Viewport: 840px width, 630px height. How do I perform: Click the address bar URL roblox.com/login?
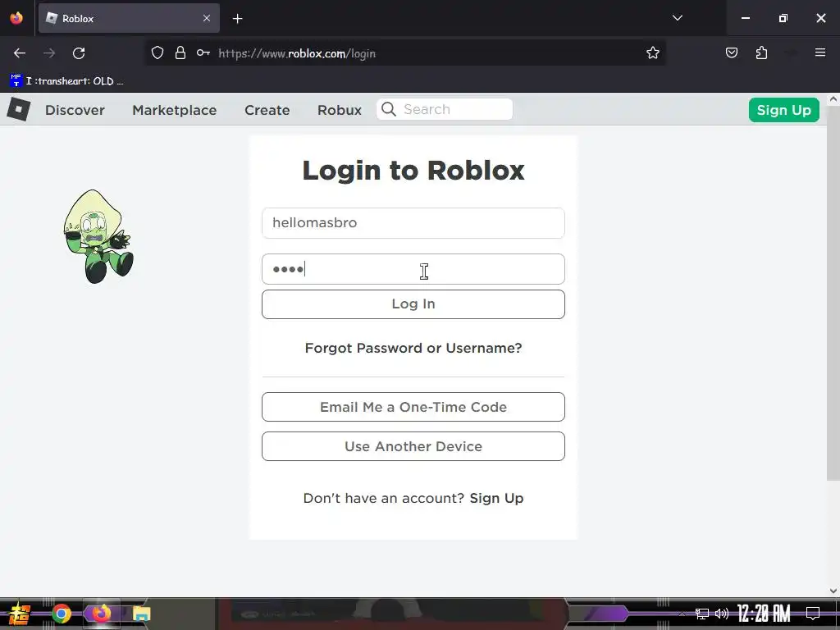(x=297, y=53)
